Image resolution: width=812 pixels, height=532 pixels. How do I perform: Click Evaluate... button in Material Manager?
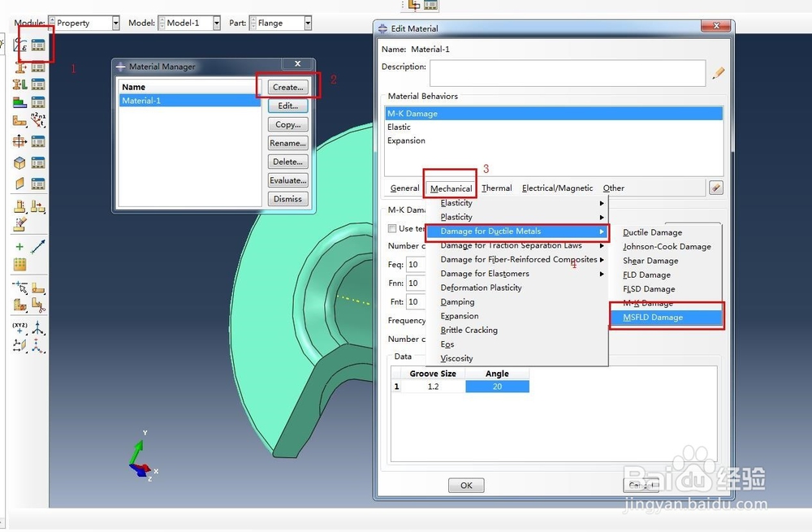pyautogui.click(x=288, y=180)
